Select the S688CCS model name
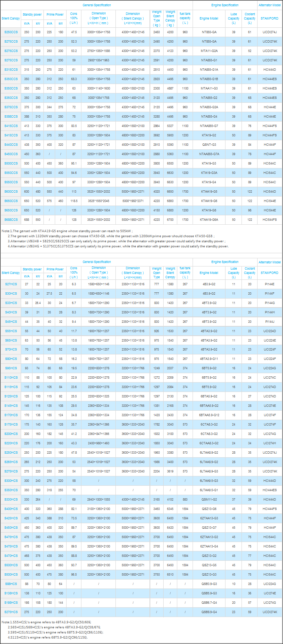Screen dimensions: 283x644 point(11,220)
